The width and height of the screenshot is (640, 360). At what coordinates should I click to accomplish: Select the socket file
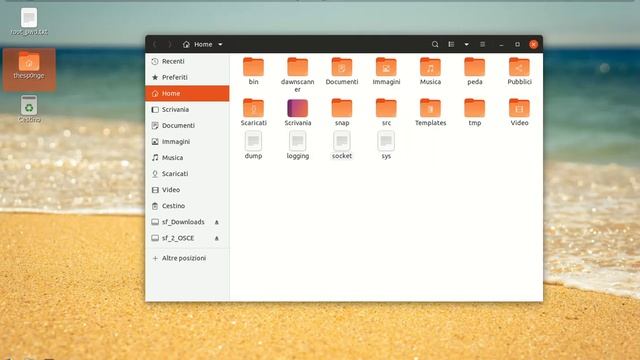[x=342, y=141]
